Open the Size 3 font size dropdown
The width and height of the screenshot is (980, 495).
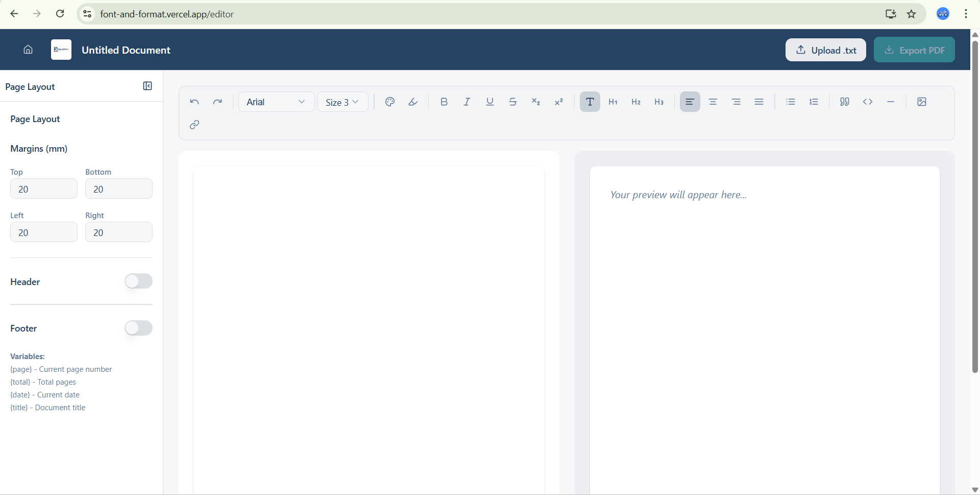pyautogui.click(x=342, y=102)
